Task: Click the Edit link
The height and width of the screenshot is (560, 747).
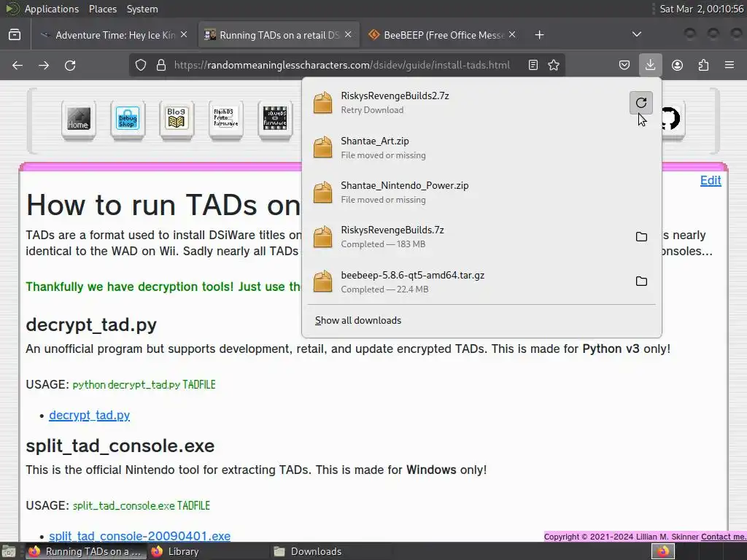Action: pyautogui.click(x=711, y=181)
